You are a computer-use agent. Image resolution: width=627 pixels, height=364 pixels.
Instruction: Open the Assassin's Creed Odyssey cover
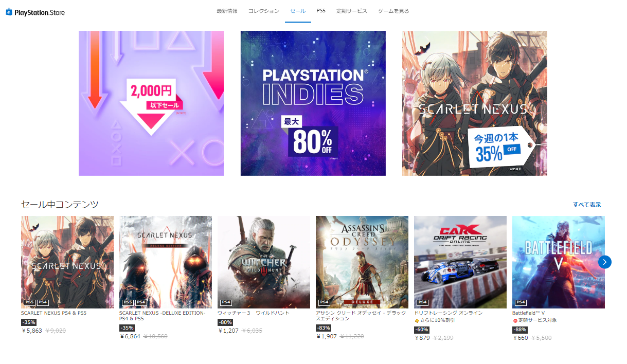pos(362,262)
